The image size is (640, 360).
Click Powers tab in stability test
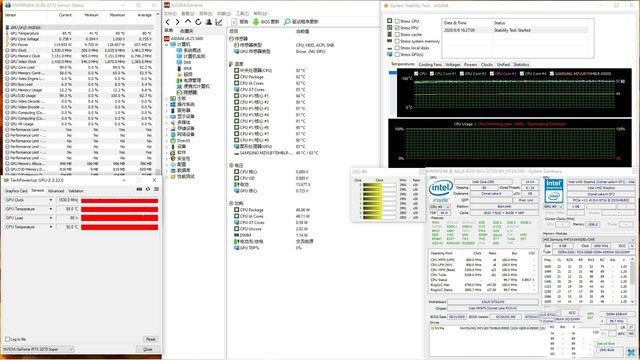coord(470,64)
